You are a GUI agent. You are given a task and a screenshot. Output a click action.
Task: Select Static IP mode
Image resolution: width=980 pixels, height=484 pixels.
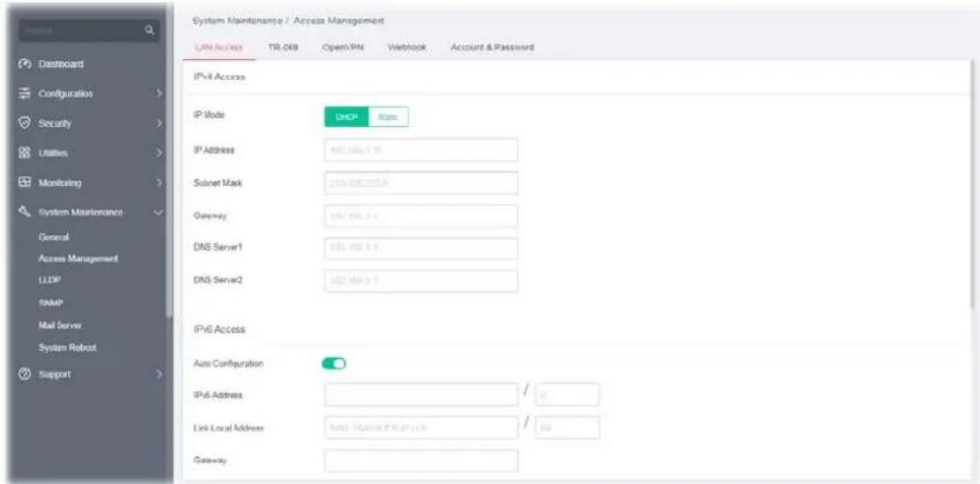(x=388, y=116)
